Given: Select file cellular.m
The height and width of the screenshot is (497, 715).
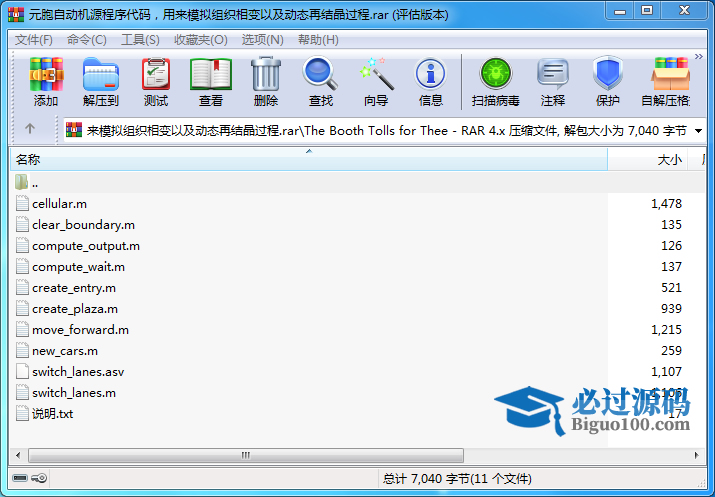Looking at the screenshot, I should point(59,204).
